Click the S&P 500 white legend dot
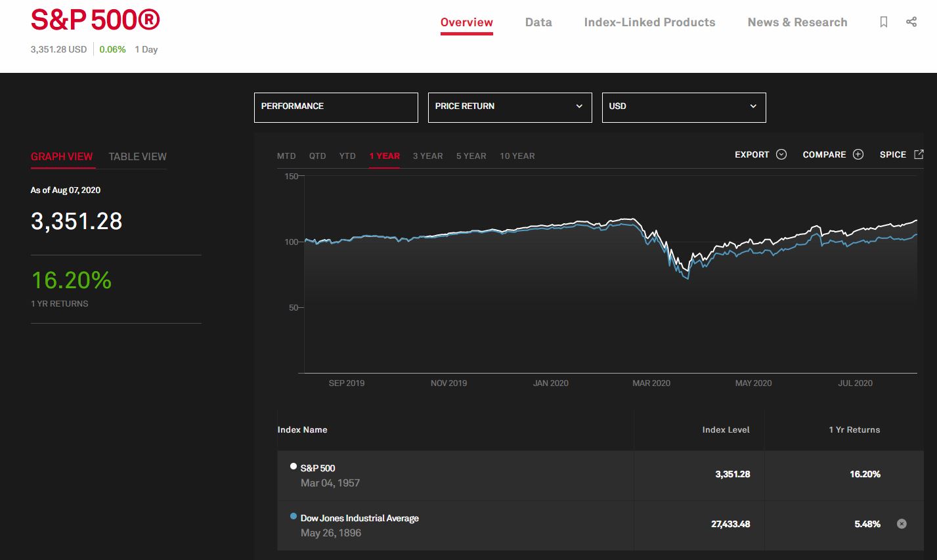937x560 pixels. pyautogui.click(x=294, y=466)
